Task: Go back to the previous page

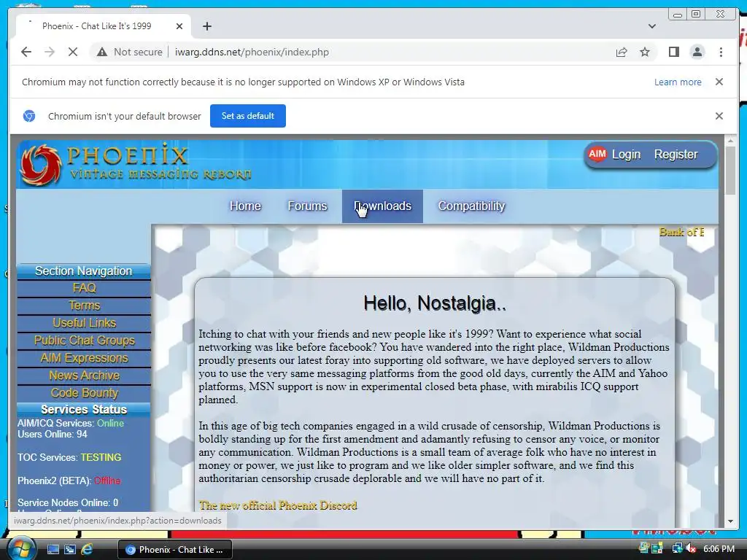Action: [x=26, y=52]
